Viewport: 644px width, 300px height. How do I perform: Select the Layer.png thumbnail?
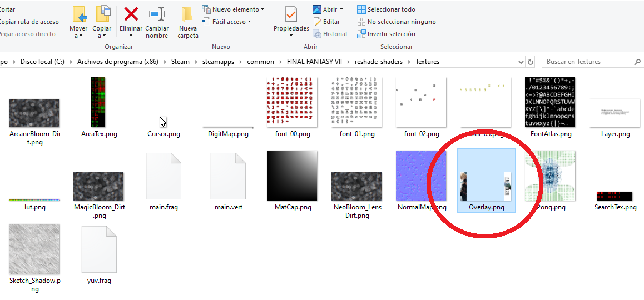615,113
